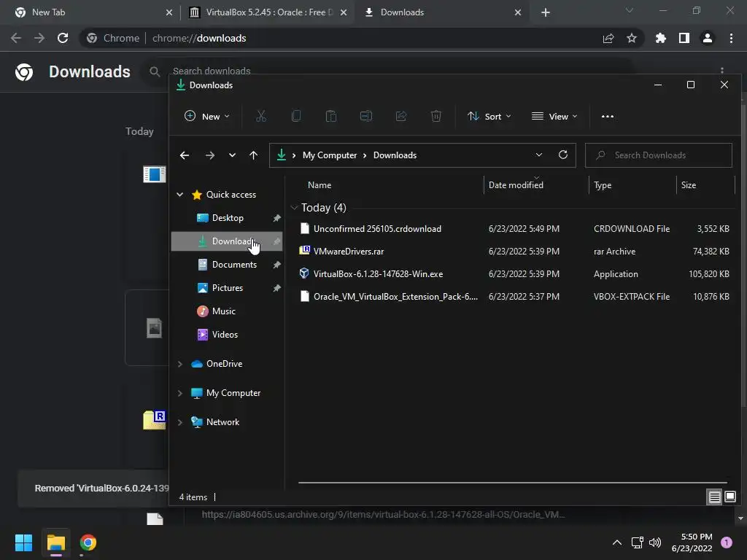Open the See more ellipsis menu in Explorer
747x560 pixels.
[x=608, y=116]
